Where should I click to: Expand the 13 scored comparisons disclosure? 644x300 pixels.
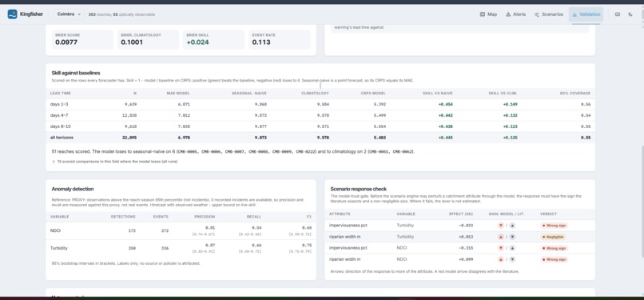click(x=114, y=162)
